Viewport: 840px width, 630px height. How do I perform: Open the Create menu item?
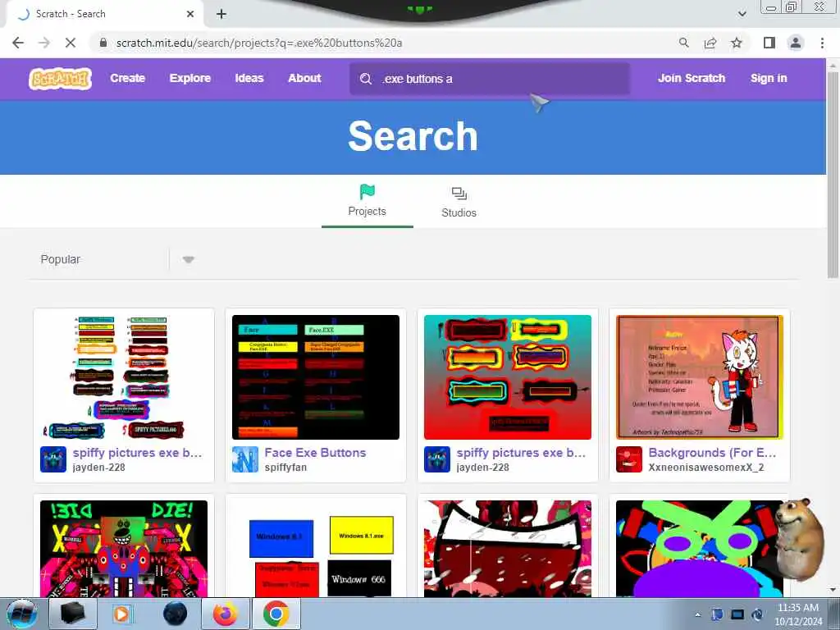[x=127, y=78]
